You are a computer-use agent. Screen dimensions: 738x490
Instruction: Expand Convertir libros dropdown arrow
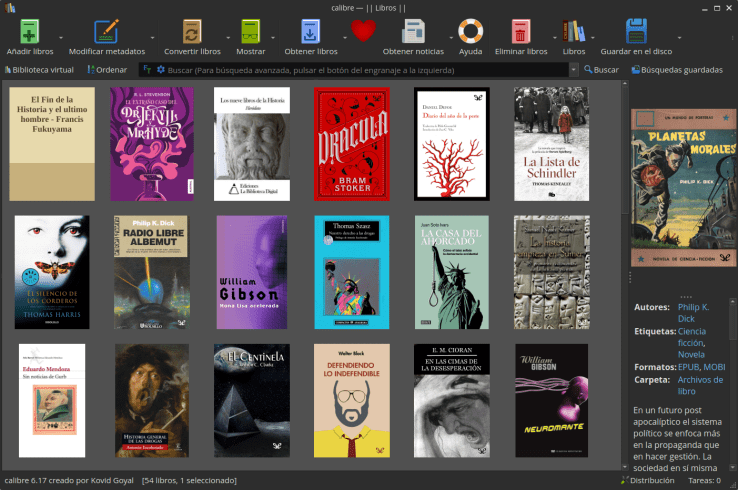[228, 38]
